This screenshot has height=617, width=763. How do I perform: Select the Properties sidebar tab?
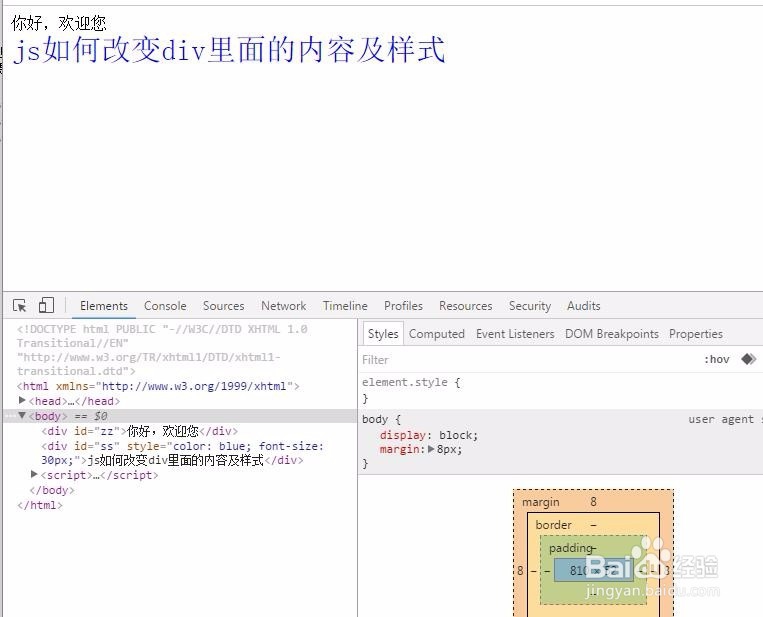(x=696, y=334)
